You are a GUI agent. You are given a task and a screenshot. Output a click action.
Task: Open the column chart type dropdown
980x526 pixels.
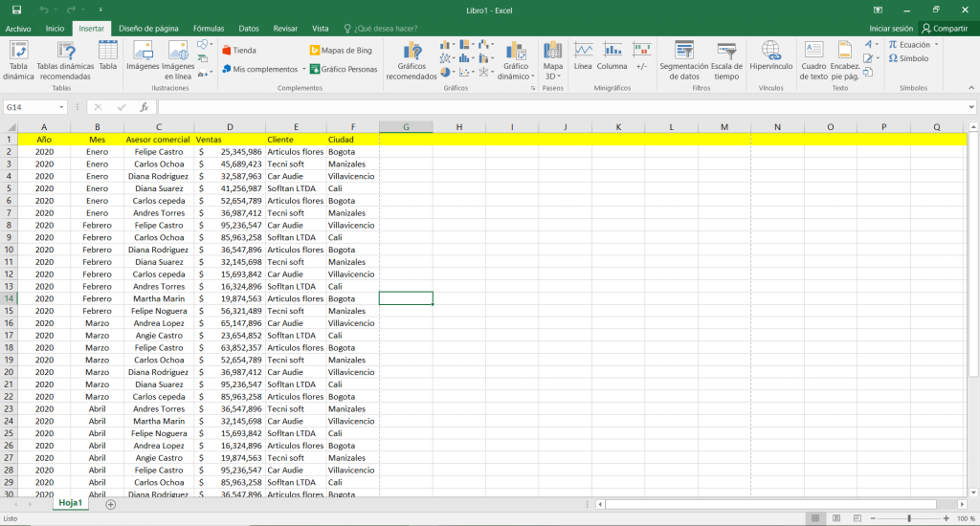(x=448, y=44)
